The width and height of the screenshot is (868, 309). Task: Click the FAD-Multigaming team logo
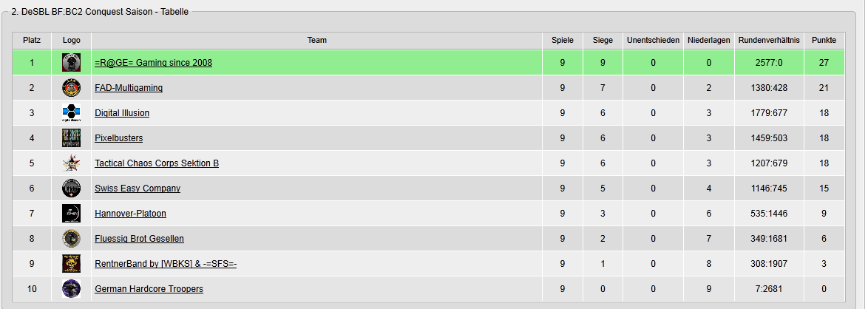tap(72, 87)
